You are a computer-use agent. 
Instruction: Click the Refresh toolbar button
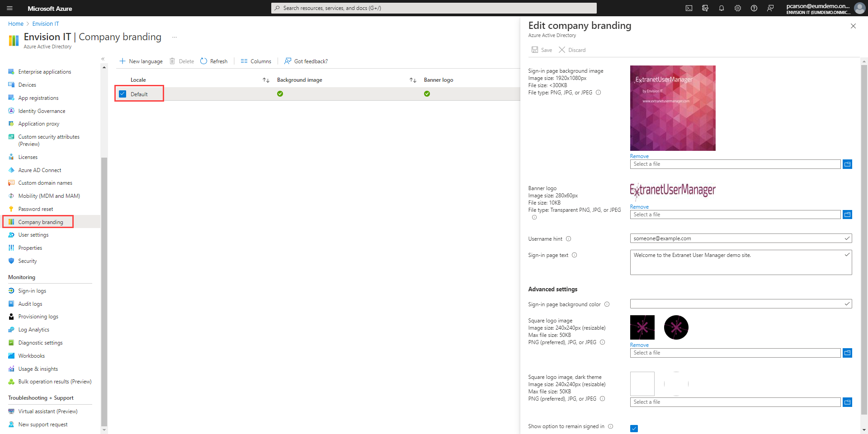[214, 61]
